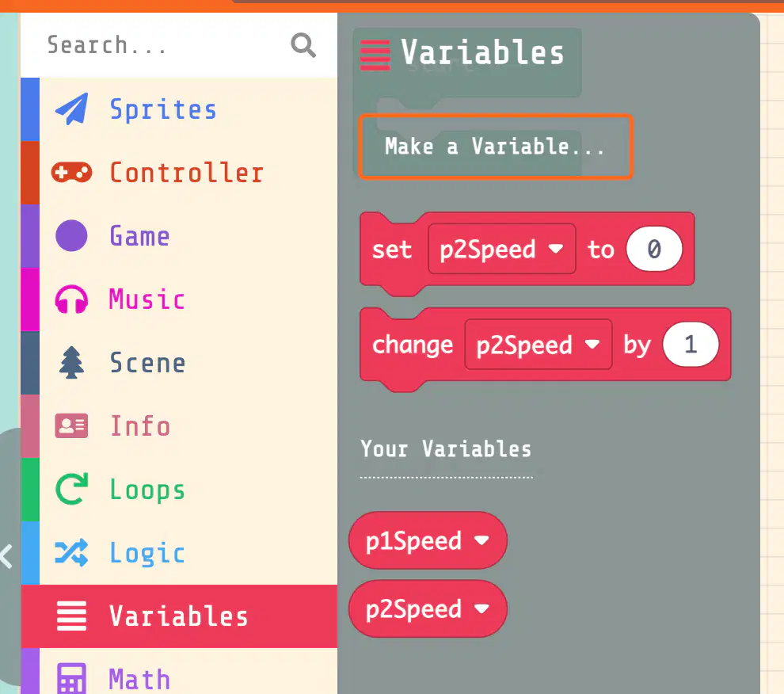Focus the Search blocks input field
The image size is (784, 694).
(x=165, y=45)
